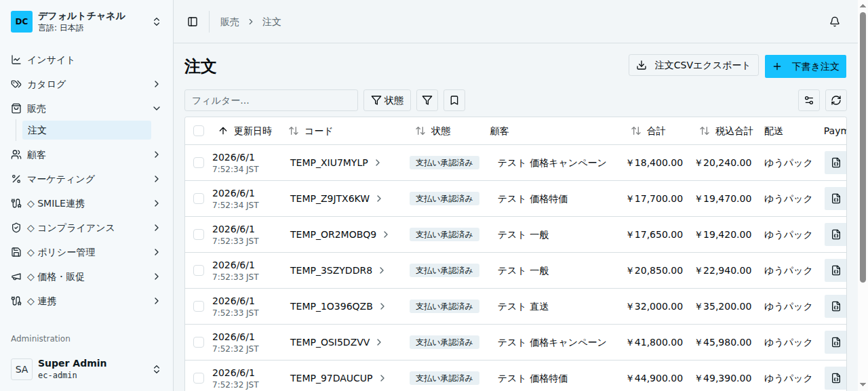Export orders with 注文CSVエクスポート

(x=694, y=66)
